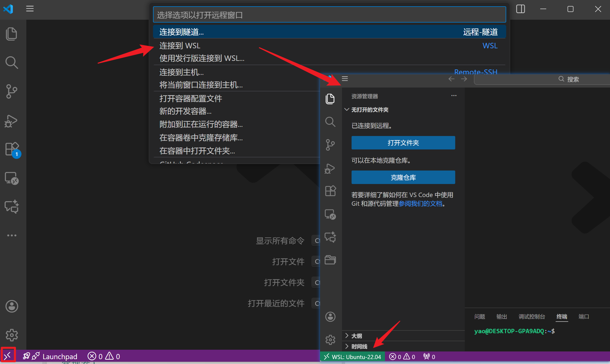Click the WSL: Ubuntu-22.04 status indicator
The height and width of the screenshot is (364, 610).
[352, 357]
